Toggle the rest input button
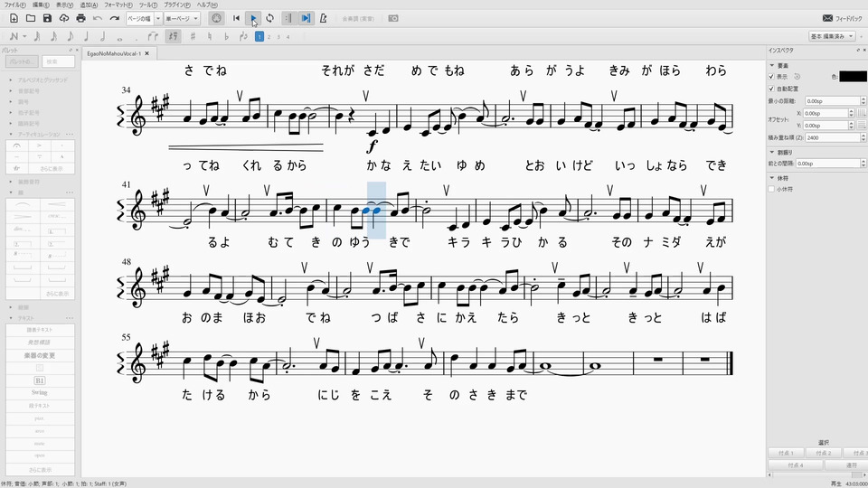 click(x=174, y=36)
